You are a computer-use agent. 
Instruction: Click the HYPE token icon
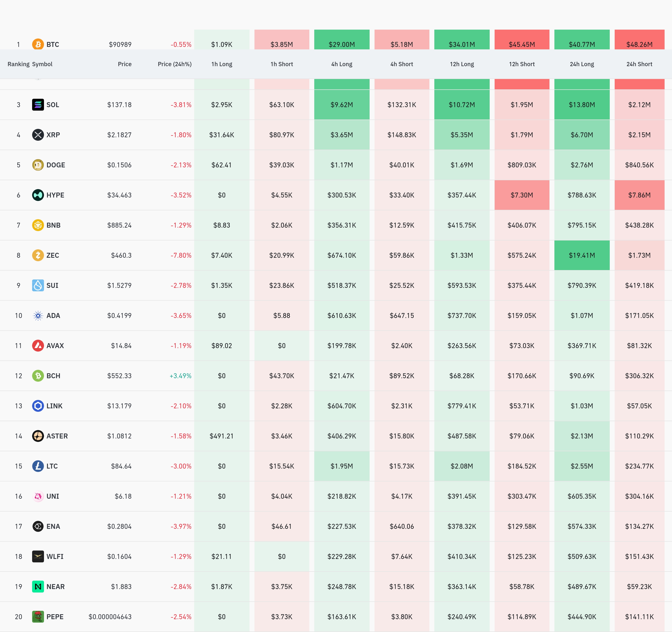pos(38,195)
